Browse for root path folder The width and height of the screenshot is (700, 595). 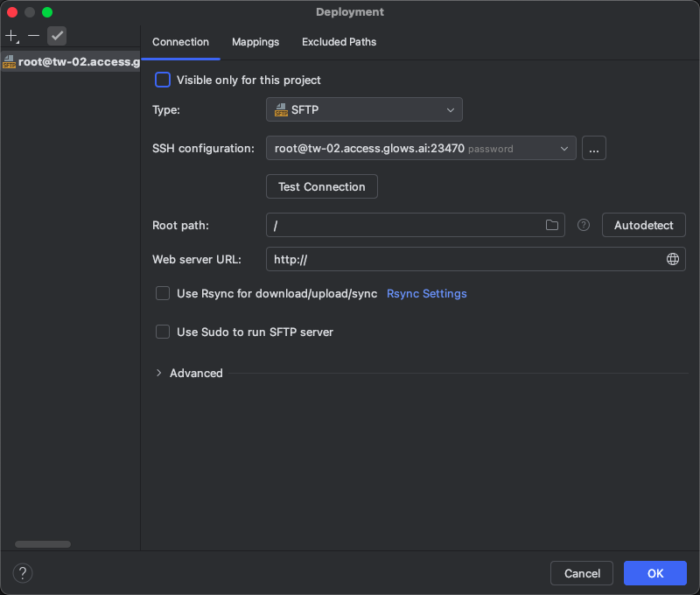[552, 225]
